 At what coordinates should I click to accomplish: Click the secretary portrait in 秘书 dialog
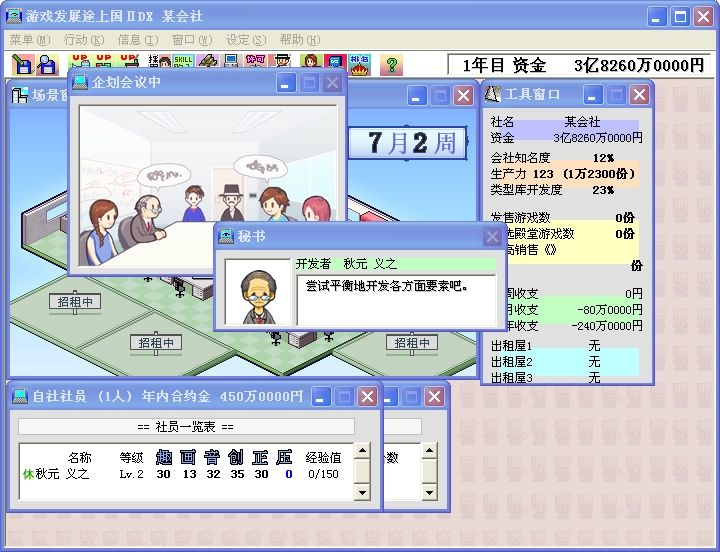[x=258, y=293]
